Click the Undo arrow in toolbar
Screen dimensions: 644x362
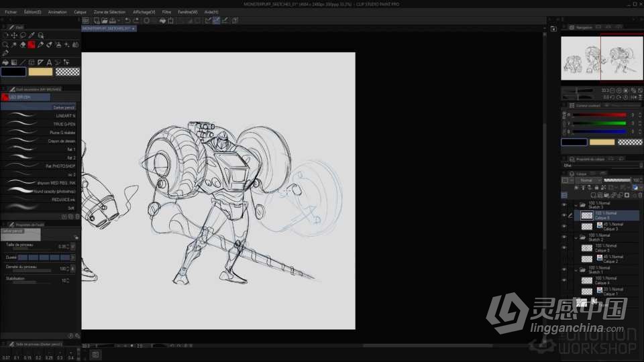(127, 21)
